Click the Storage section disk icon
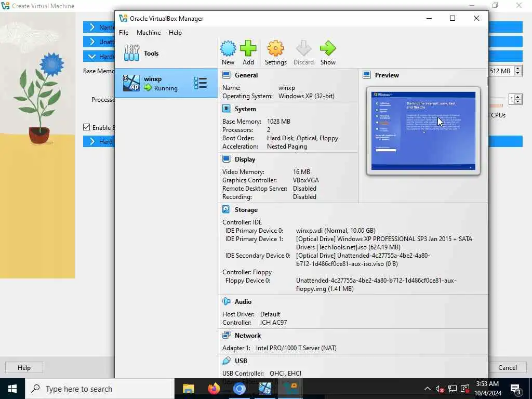 pyautogui.click(x=227, y=209)
